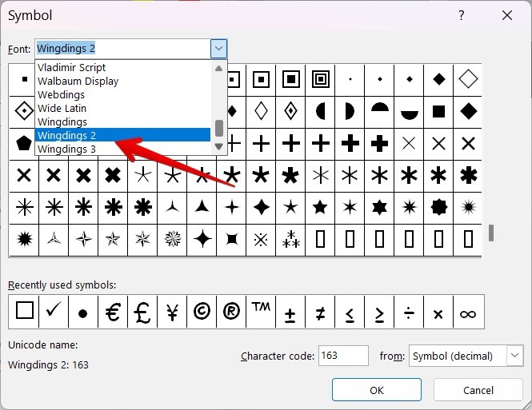Image resolution: width=532 pixels, height=410 pixels.
Task: Choose the ornate outlined eight-petal star symbol
Action: click(x=172, y=240)
